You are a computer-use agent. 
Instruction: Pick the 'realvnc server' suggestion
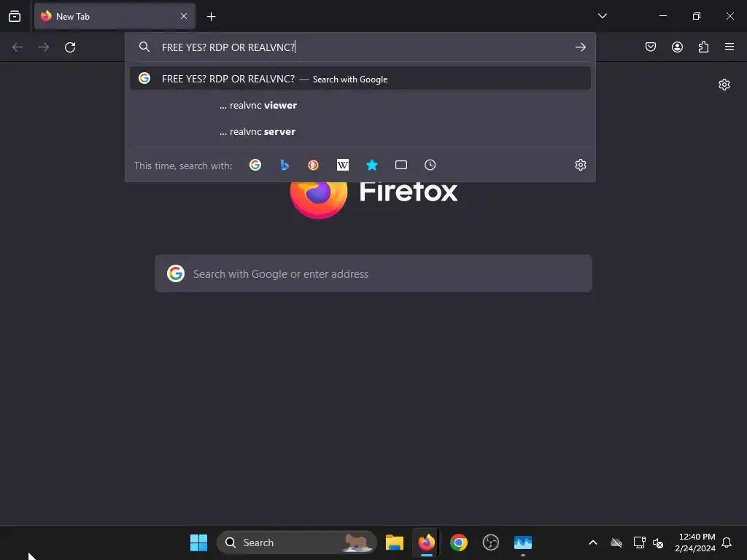tap(360, 131)
